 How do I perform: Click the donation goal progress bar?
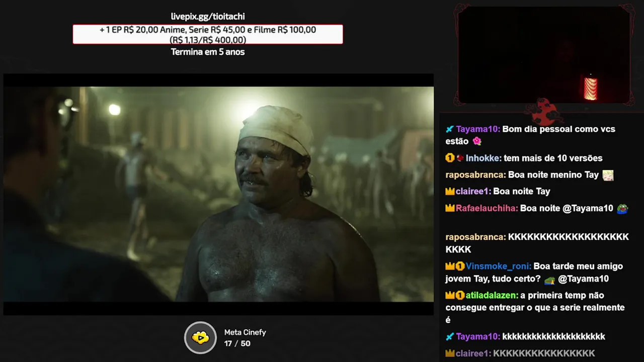click(208, 34)
